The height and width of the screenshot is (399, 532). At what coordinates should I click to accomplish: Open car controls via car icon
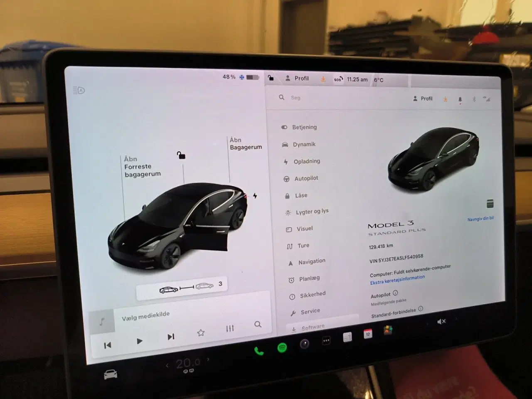point(111,374)
